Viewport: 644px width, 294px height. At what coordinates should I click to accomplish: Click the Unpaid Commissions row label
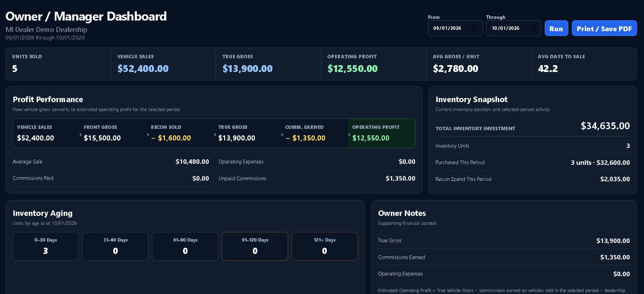[242, 179]
